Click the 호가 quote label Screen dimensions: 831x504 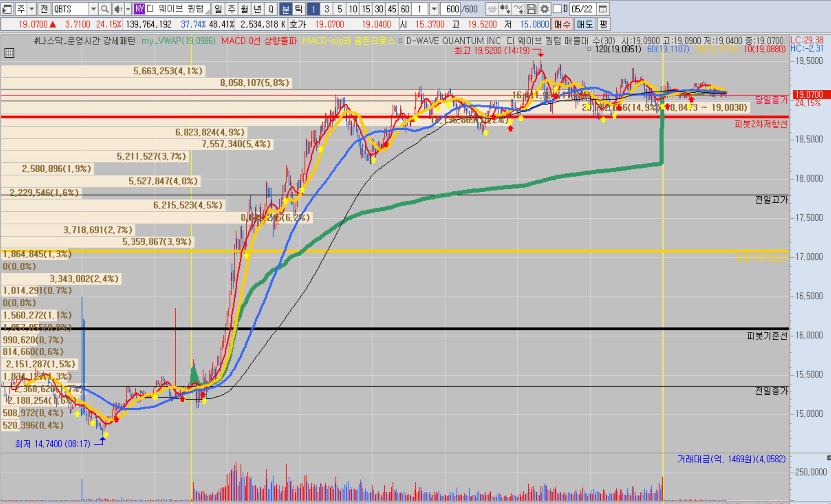click(297, 24)
